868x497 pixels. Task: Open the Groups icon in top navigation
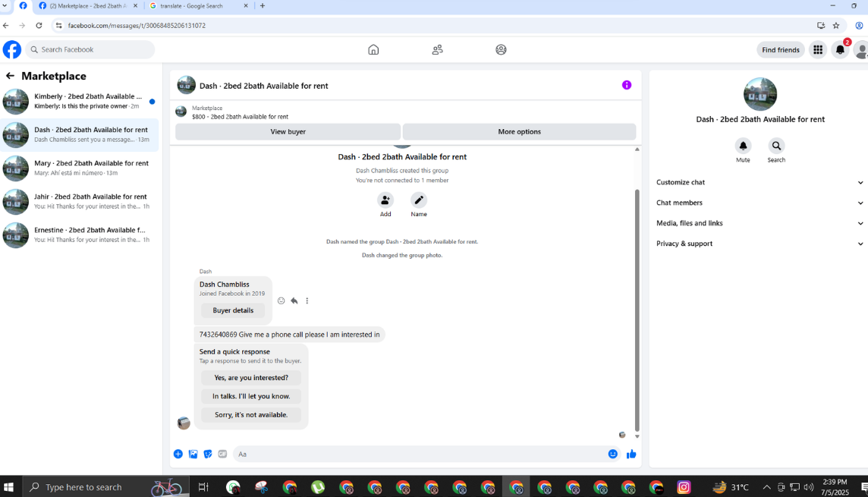click(x=501, y=50)
